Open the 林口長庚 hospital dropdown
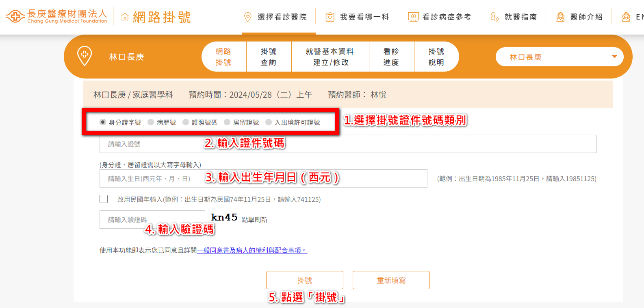This screenshot has width=644, height=308. click(559, 57)
